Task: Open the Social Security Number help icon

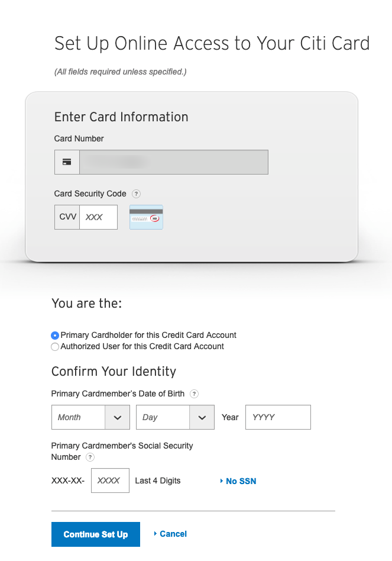Action: coord(90,457)
